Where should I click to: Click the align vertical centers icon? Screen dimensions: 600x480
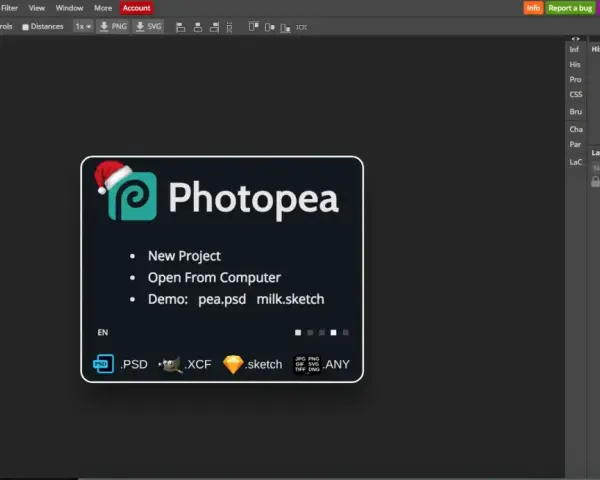click(x=269, y=27)
